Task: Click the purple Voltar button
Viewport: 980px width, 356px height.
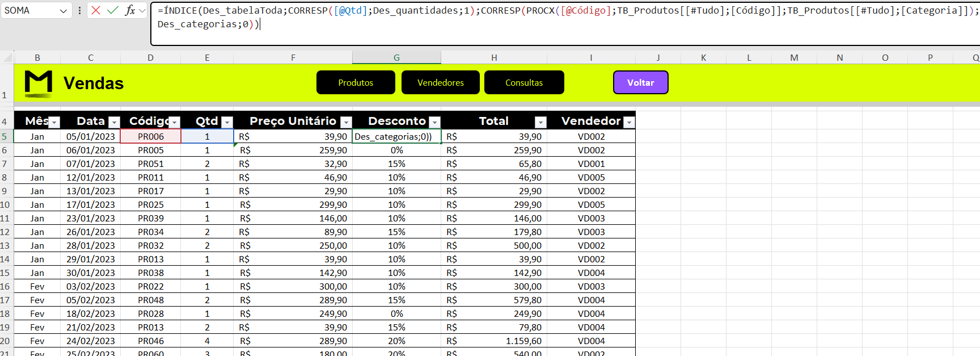Action: coord(641,82)
